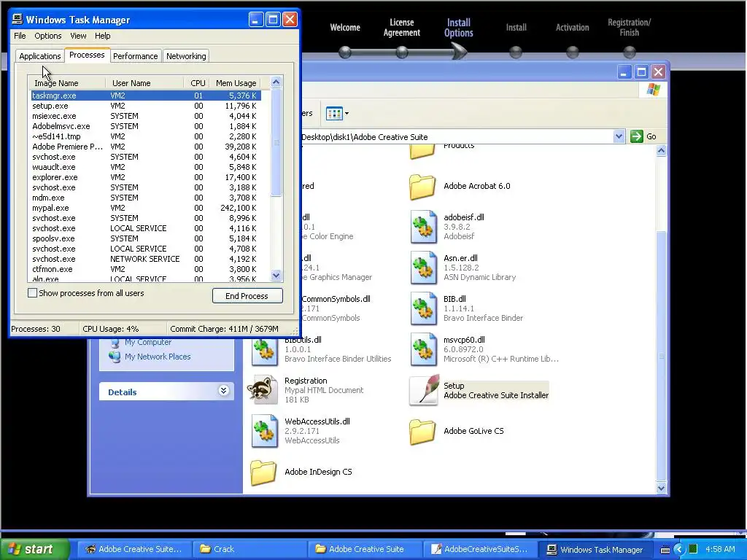The image size is (747, 560).
Task: Sort processes by CPU column
Action: point(196,83)
